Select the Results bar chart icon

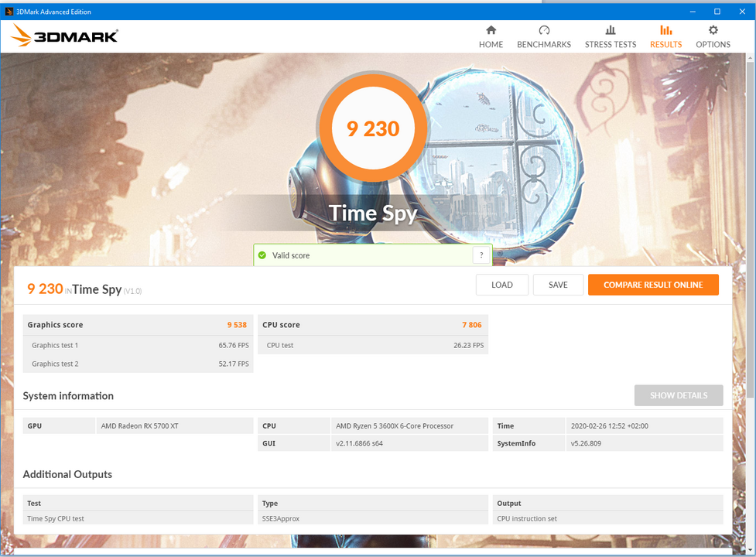(x=665, y=30)
